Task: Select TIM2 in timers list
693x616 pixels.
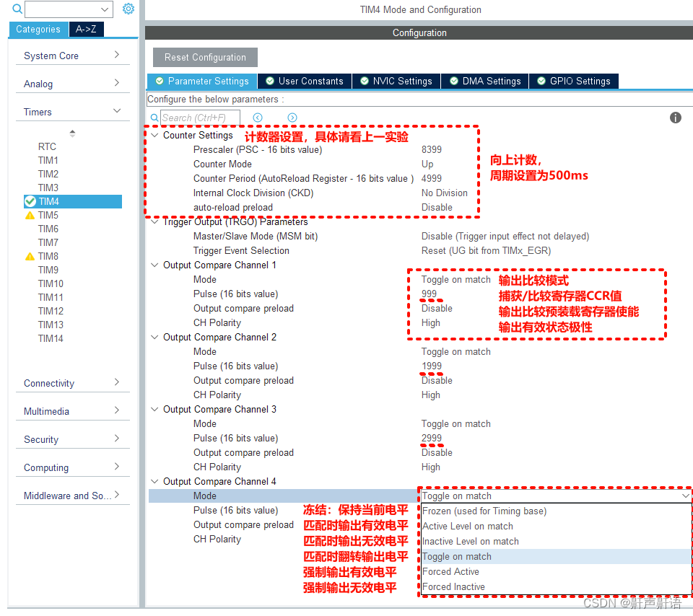Action: [x=48, y=174]
